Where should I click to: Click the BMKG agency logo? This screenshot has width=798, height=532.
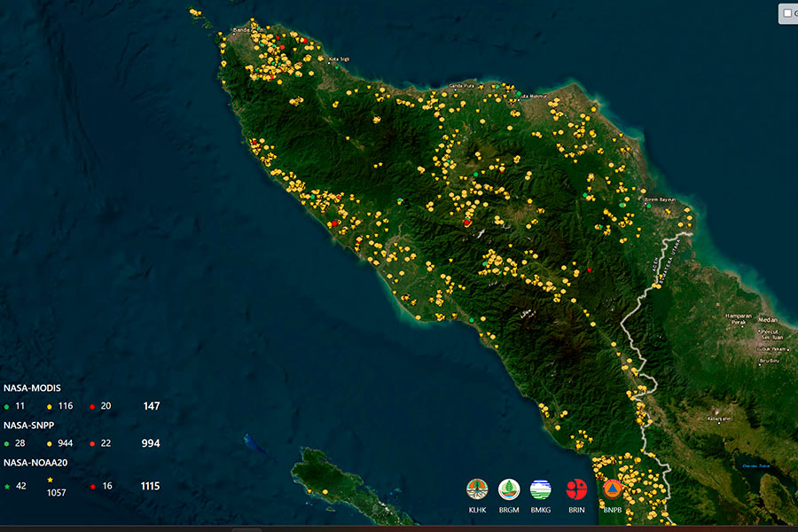[x=541, y=489]
